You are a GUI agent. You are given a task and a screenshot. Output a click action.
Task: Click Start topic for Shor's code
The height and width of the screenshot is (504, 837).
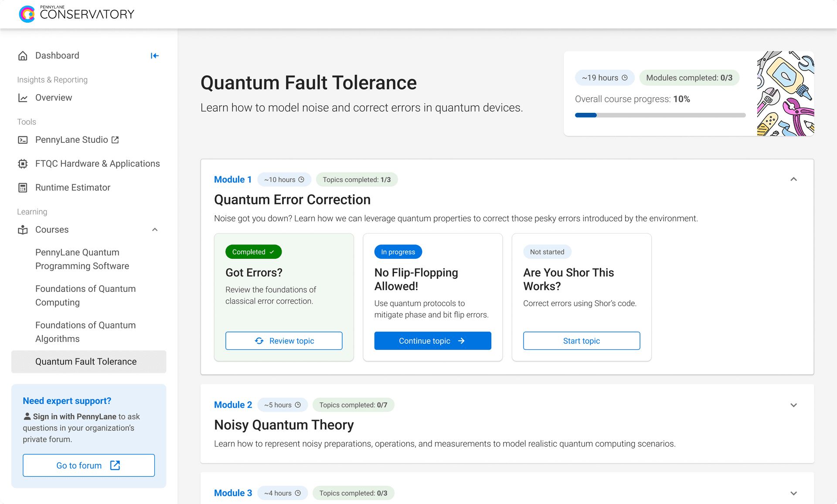coord(582,341)
